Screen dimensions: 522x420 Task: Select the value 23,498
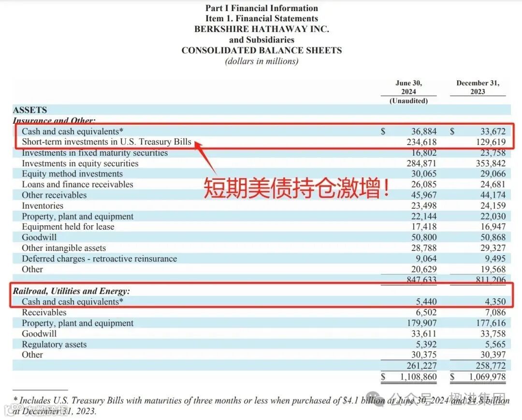pos(424,206)
